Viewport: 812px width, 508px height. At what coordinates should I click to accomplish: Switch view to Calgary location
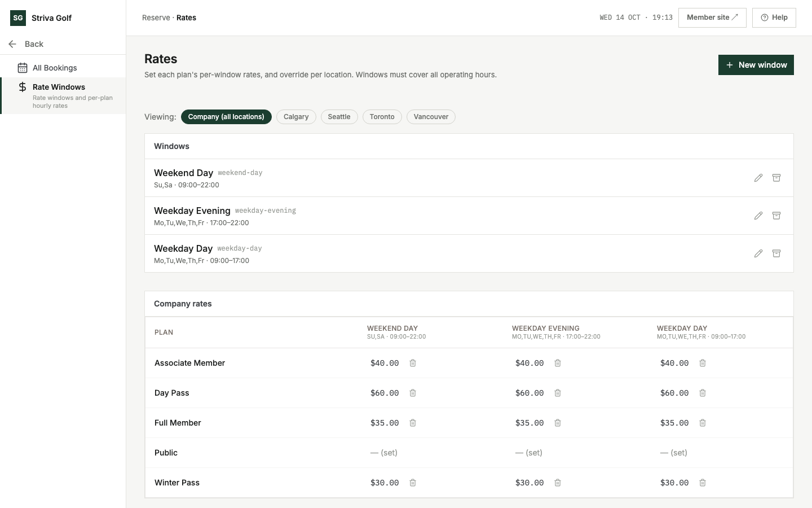pos(296,117)
